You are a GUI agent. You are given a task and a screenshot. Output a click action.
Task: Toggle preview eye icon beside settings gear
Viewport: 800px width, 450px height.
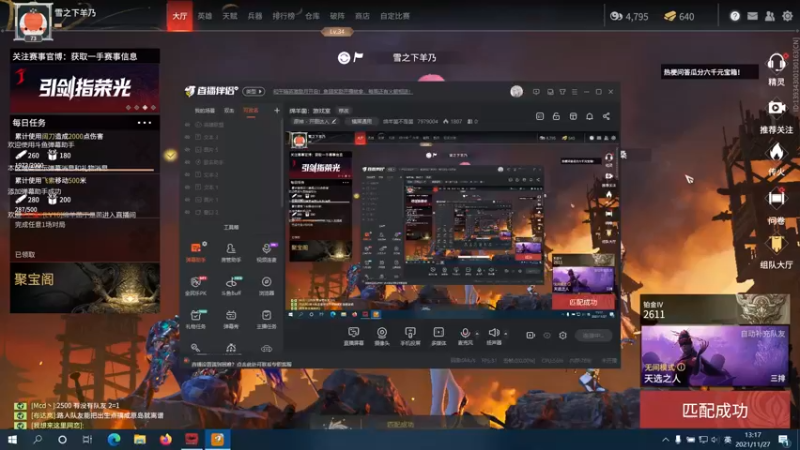(547, 335)
